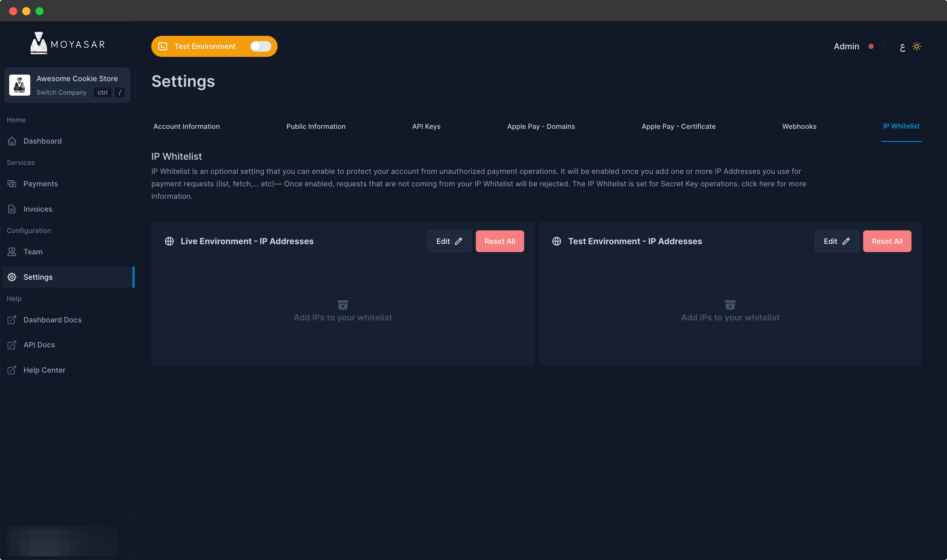Screen dimensions: 947x560
Task: Open the Awesome Cookie Store company switcher
Action: click(67, 85)
